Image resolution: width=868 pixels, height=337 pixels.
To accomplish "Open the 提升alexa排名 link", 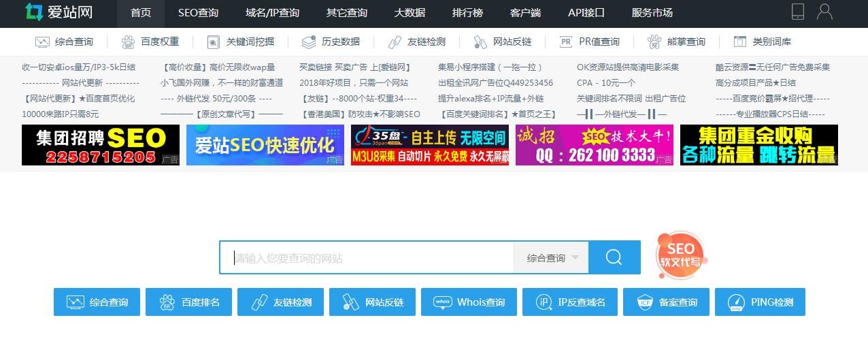I will click(490, 99).
